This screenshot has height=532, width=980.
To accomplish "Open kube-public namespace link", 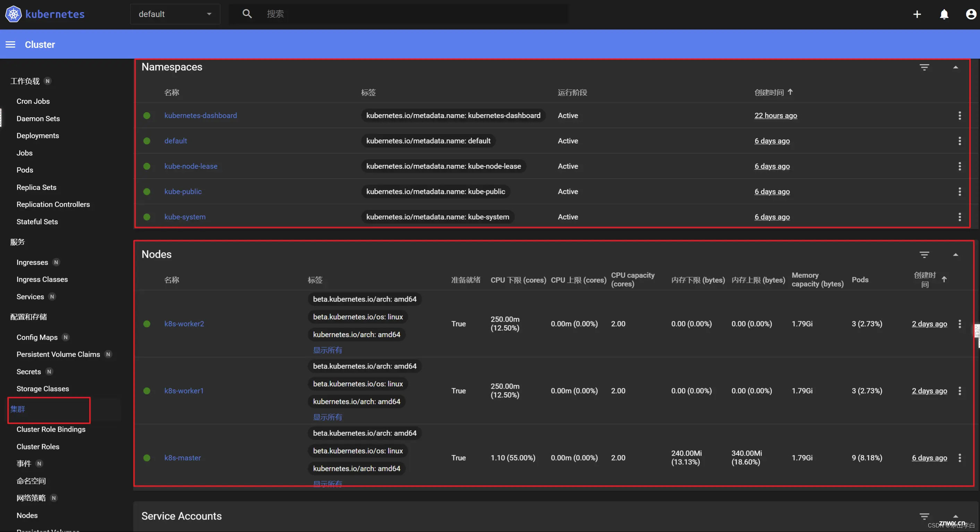I will click(x=183, y=192).
